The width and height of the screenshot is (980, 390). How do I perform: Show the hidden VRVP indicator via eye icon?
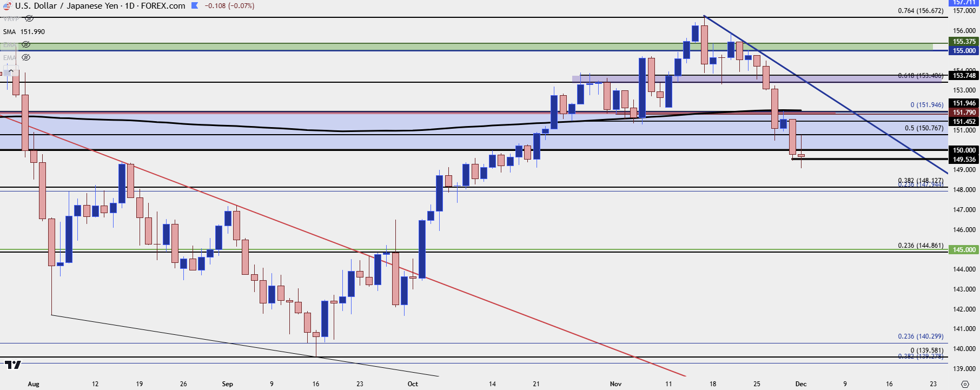tap(29, 18)
